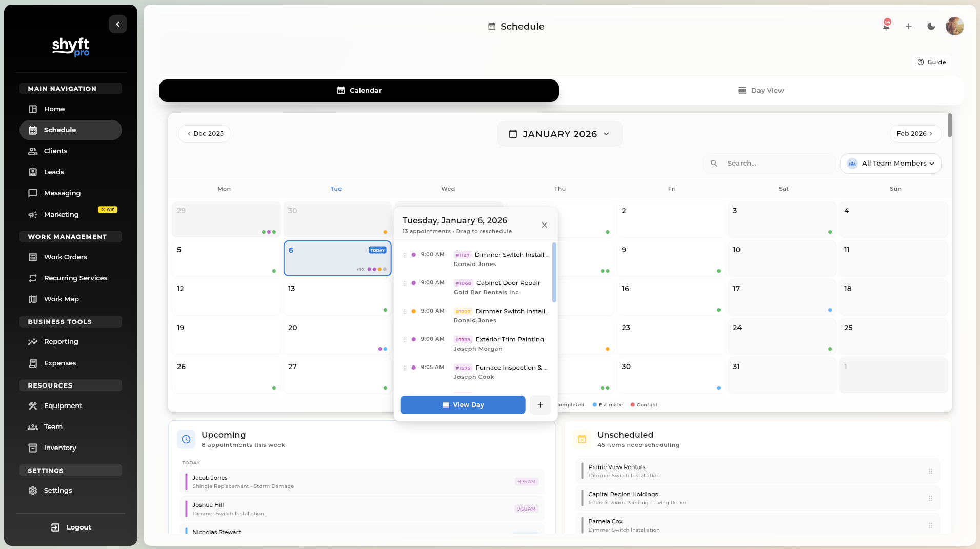Viewport: 980px width, 549px height.
Task: Open Home from the sidebar
Action: click(x=53, y=109)
